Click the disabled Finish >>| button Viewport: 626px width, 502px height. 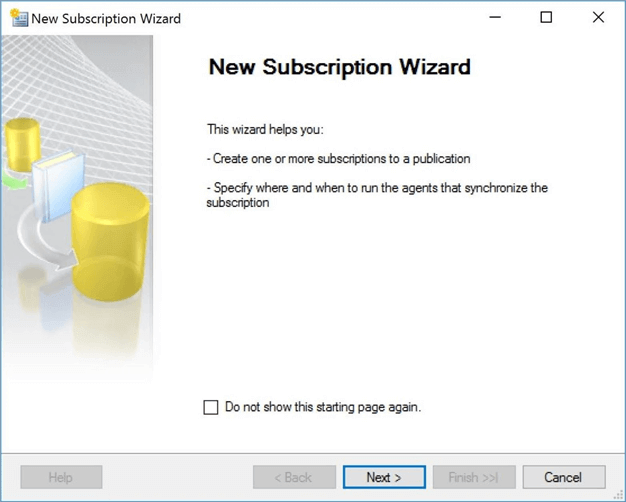tap(474, 477)
